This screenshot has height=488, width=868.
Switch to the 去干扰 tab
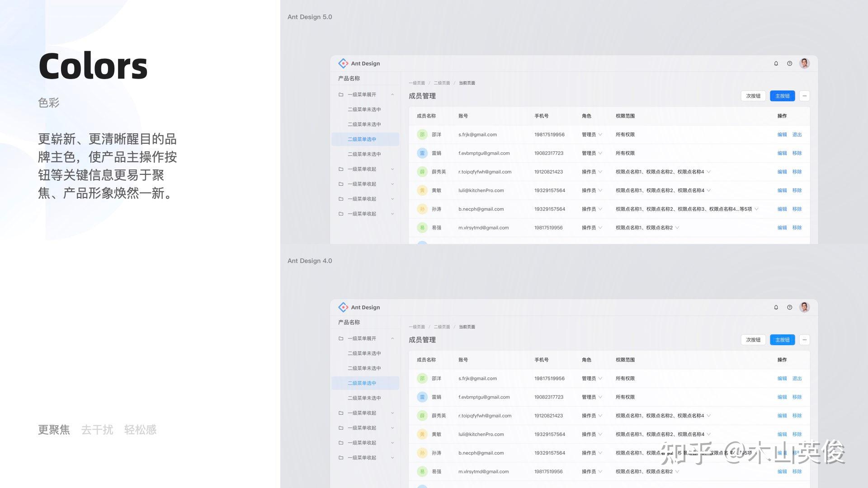[97, 430]
